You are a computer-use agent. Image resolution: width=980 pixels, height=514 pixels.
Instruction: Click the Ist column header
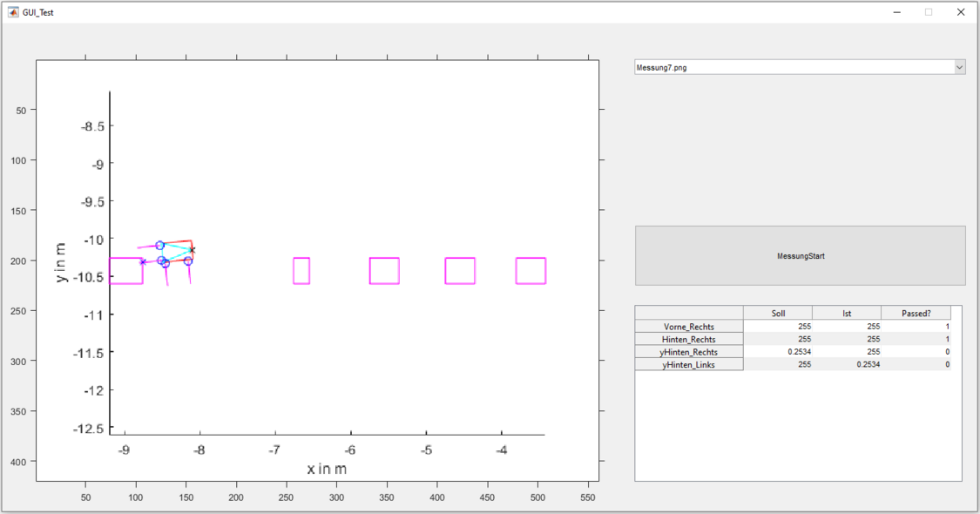click(846, 313)
